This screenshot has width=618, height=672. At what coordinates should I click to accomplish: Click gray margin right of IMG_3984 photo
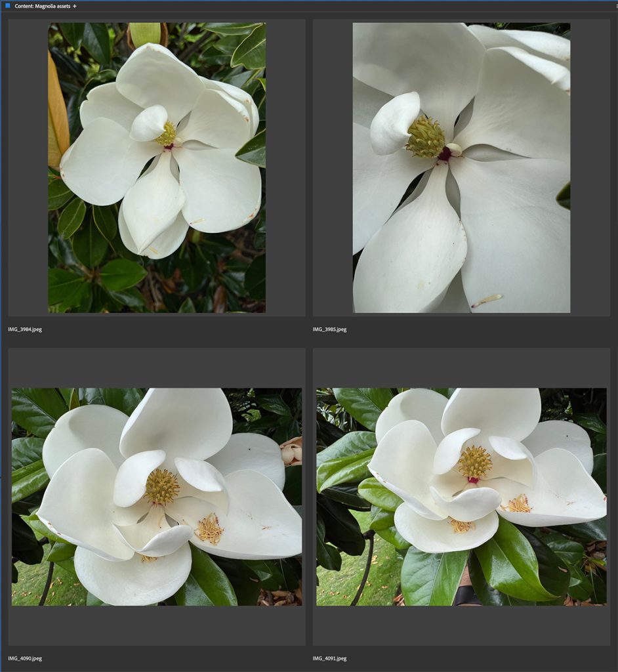pyautogui.click(x=285, y=168)
